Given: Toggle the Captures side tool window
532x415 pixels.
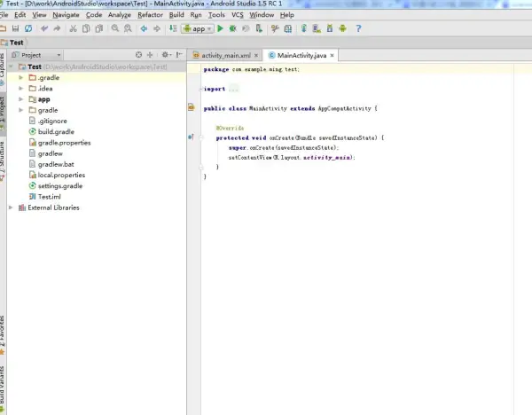Looking at the screenshot, I should (x=3, y=68).
